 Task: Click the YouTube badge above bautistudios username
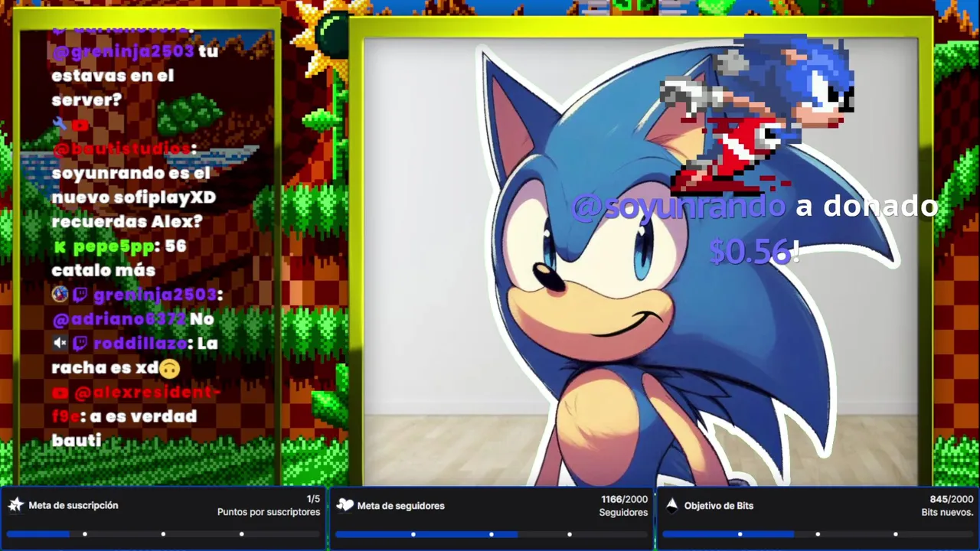pos(80,125)
